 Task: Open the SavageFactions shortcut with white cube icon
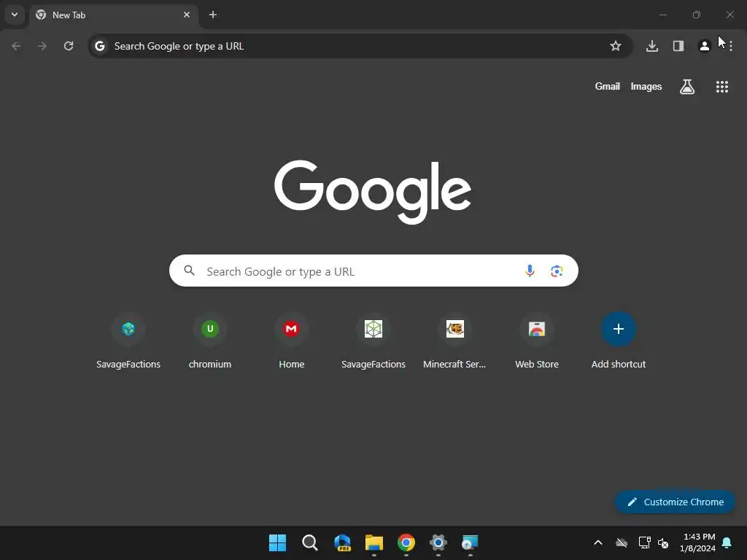click(x=373, y=342)
